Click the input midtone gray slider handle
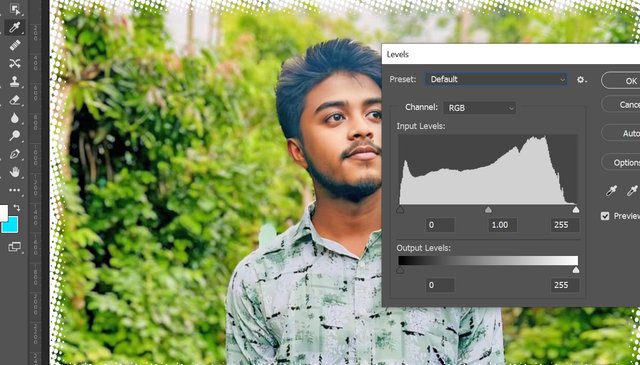 click(488, 209)
